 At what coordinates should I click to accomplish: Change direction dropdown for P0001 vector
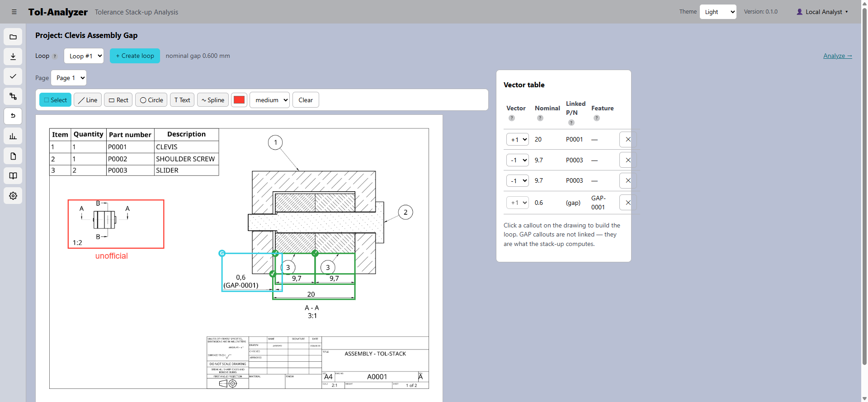pyautogui.click(x=518, y=139)
